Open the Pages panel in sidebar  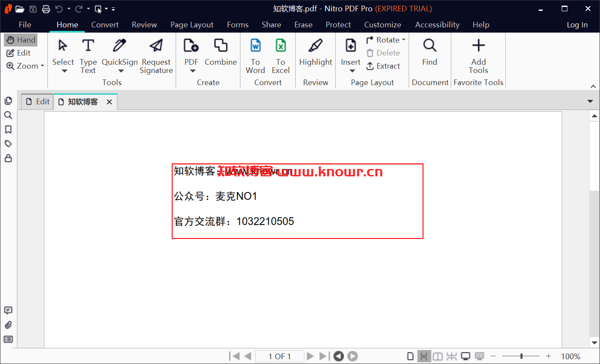(8, 101)
